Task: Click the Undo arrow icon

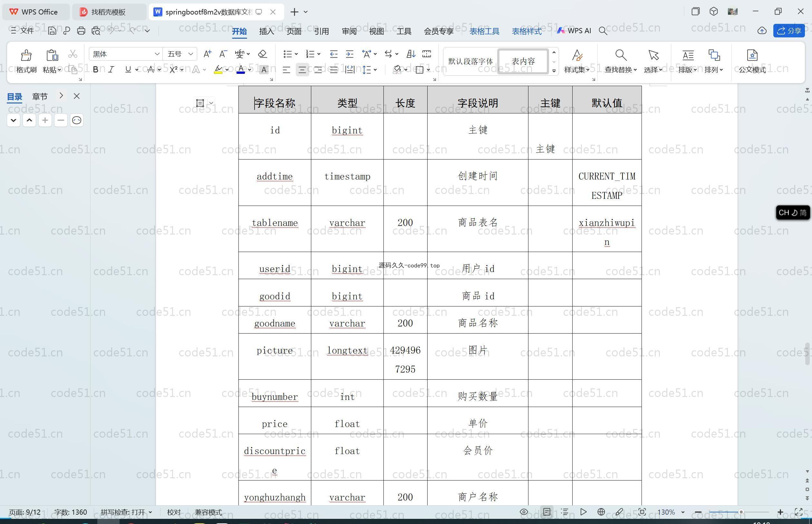Action: (x=111, y=31)
